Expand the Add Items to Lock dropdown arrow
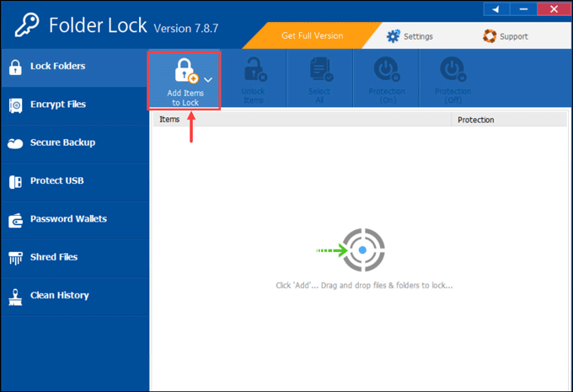 208,80
